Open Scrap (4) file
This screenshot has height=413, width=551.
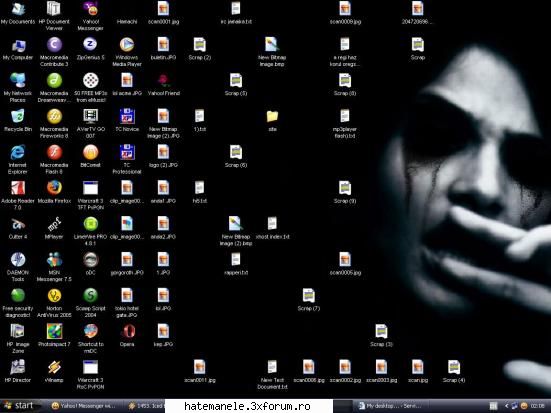(454, 371)
